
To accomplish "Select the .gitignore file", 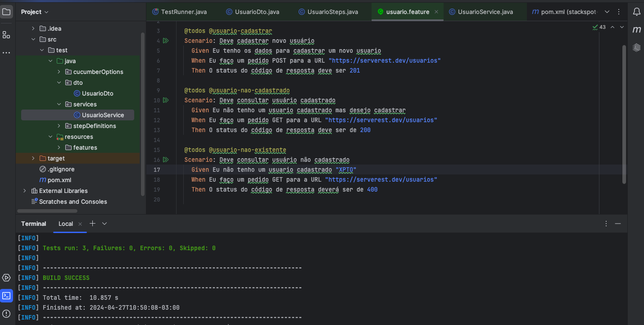I will (57, 169).
